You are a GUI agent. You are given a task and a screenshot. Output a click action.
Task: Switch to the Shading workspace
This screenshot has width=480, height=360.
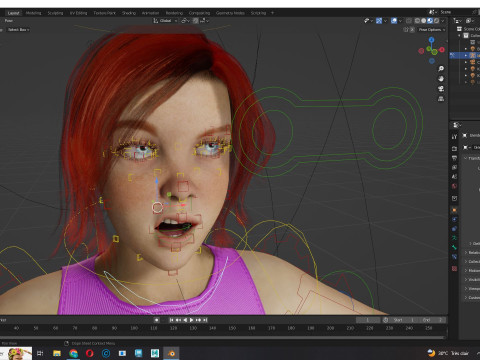[x=129, y=13]
